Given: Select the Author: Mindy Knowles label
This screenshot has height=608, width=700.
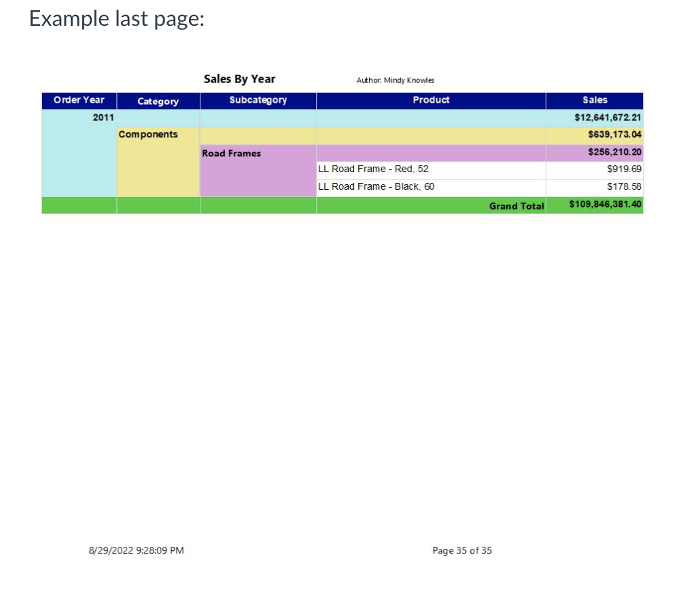Looking at the screenshot, I should [395, 80].
